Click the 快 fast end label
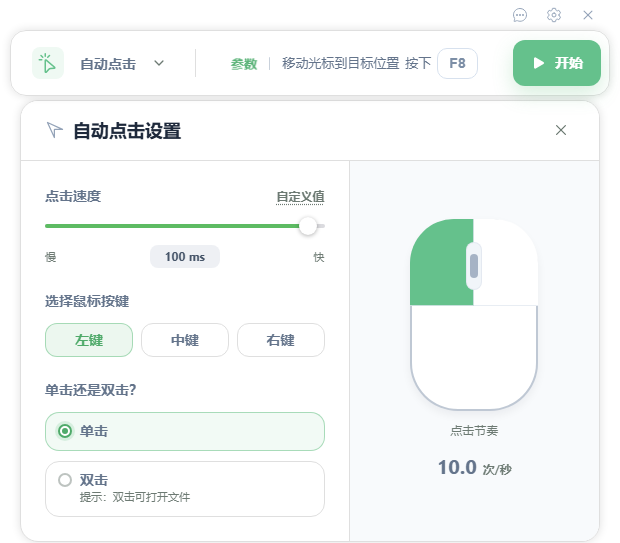Viewport: 620px width, 543px height. (x=319, y=257)
